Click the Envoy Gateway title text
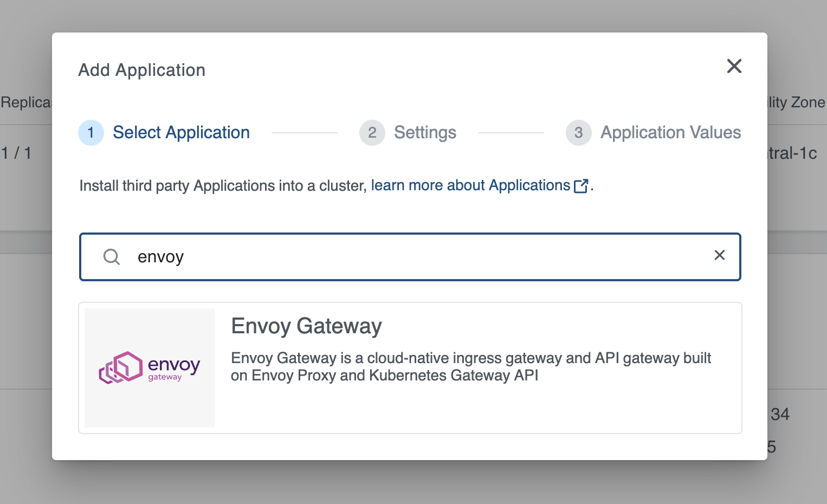827x504 pixels. coord(306,326)
